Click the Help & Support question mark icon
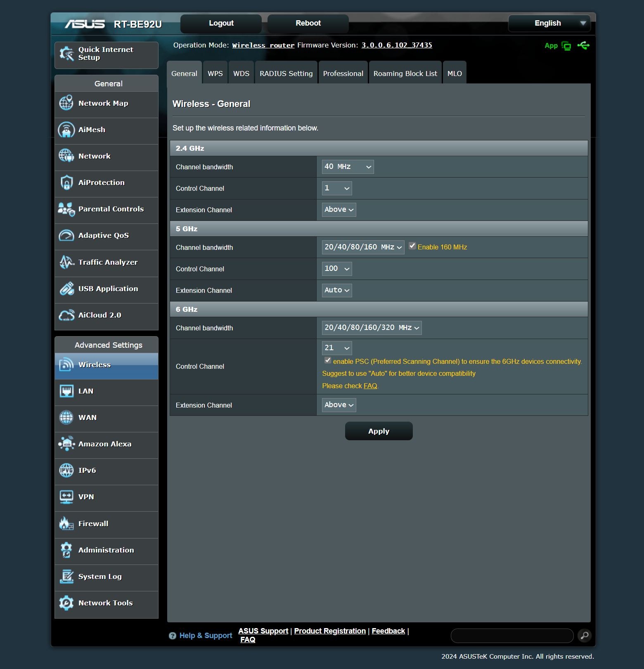Image resolution: width=644 pixels, height=669 pixels. 173,636
